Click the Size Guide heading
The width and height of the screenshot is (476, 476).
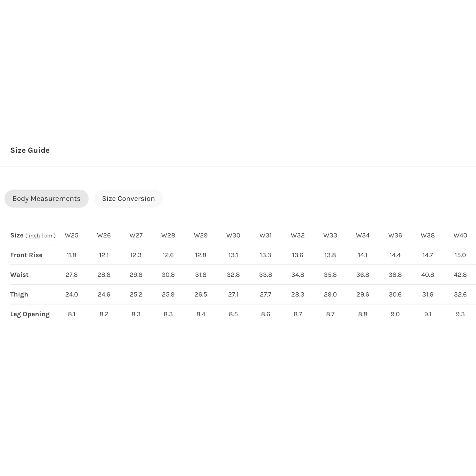[x=30, y=150]
